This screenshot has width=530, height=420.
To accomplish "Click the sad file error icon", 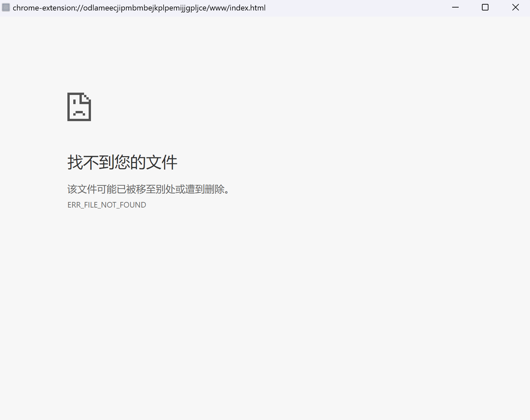I will 79,107.
